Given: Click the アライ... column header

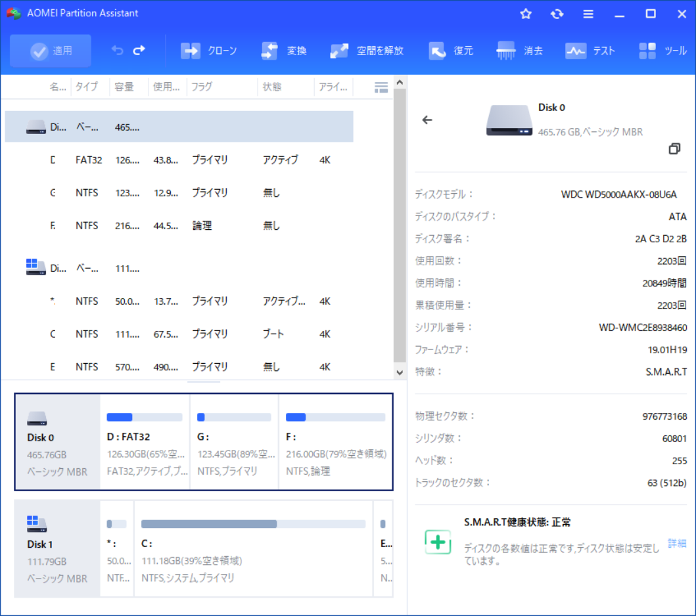Looking at the screenshot, I should click(333, 87).
